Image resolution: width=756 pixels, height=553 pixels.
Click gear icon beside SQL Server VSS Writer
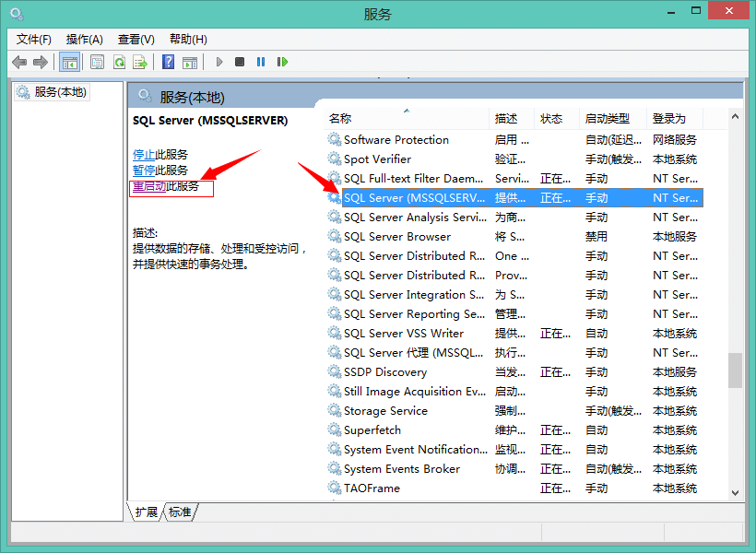[335, 333]
